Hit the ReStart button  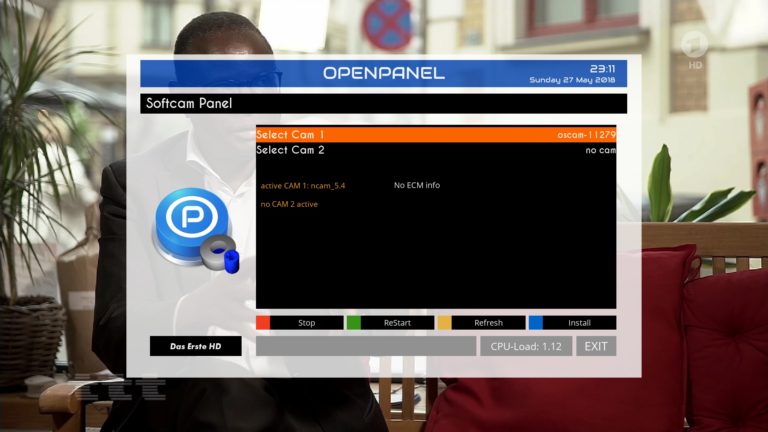[x=397, y=323]
